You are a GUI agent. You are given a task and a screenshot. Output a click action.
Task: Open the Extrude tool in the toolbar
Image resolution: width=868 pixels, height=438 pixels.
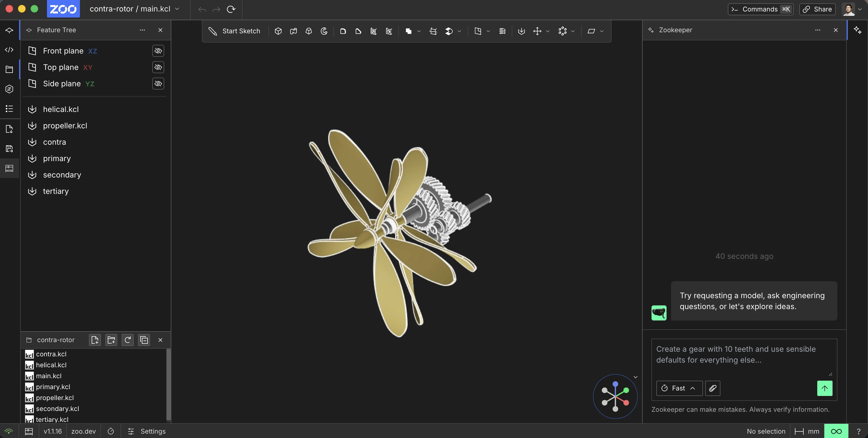278,31
